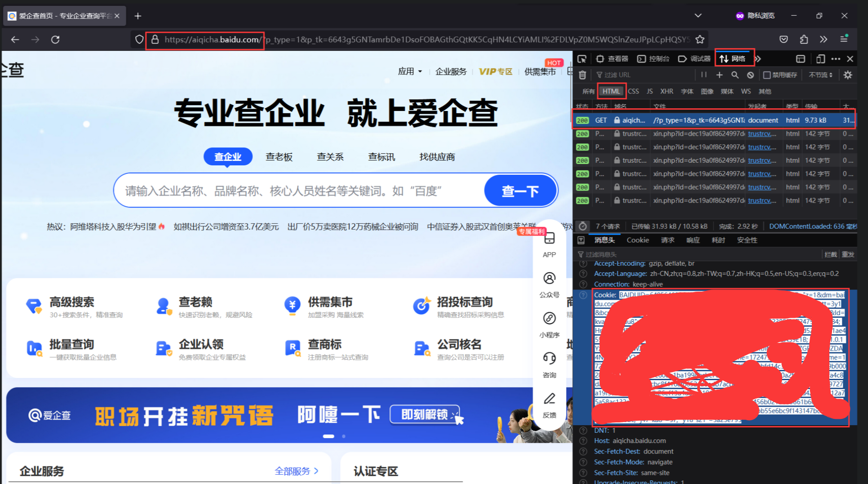Open the devtools three-dot menu
This screenshot has width=868, height=484.
click(x=836, y=58)
